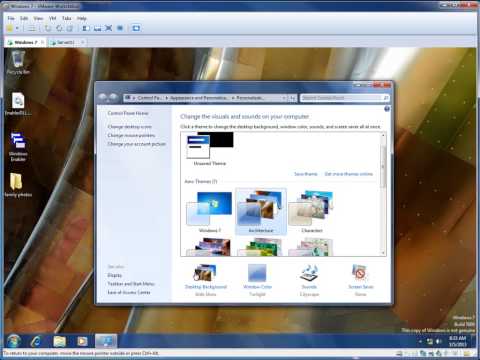This screenshot has height=360, width=480.
Task: Open Desktop Background settings
Action: (x=206, y=280)
